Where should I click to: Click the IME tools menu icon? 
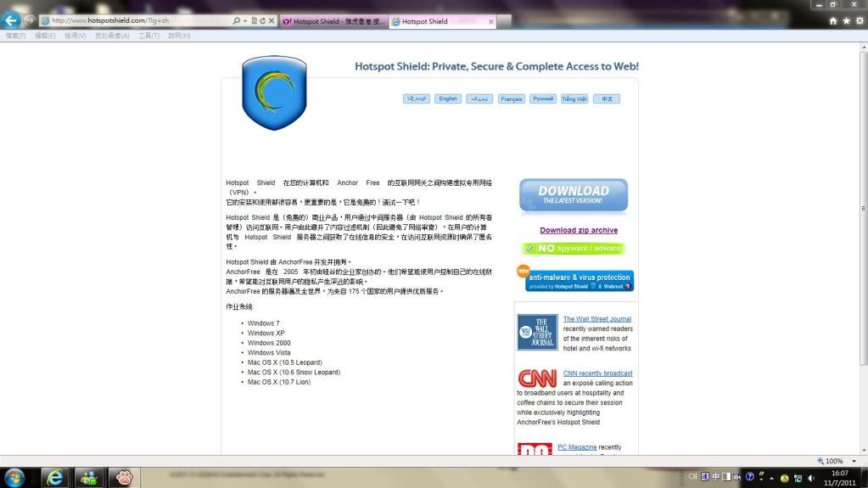736,476
